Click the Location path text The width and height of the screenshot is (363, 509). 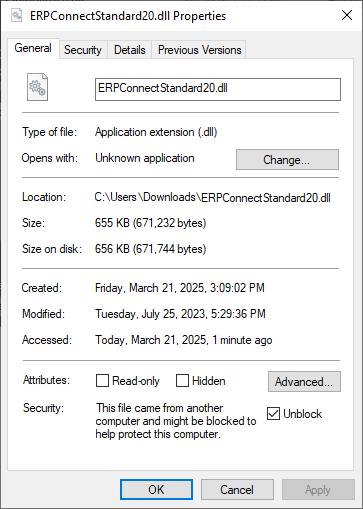point(212,197)
